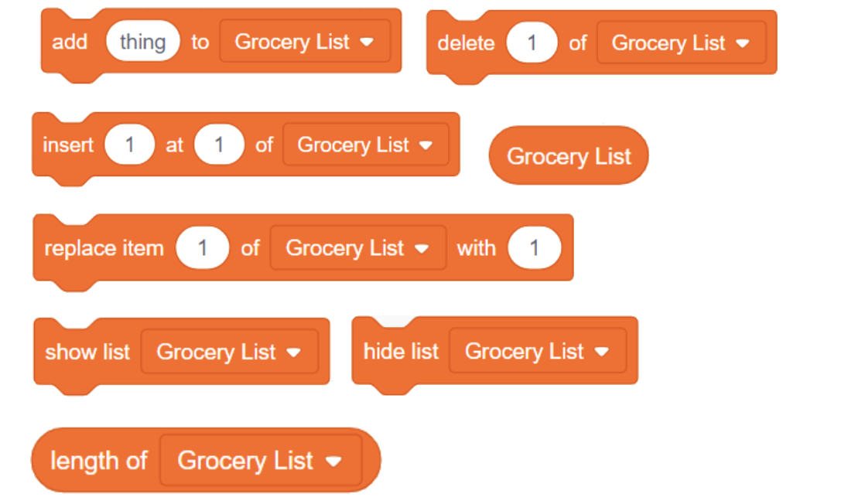Image resolution: width=848 pixels, height=504 pixels.
Task: Click the value field after 'with'
Action: (x=534, y=248)
